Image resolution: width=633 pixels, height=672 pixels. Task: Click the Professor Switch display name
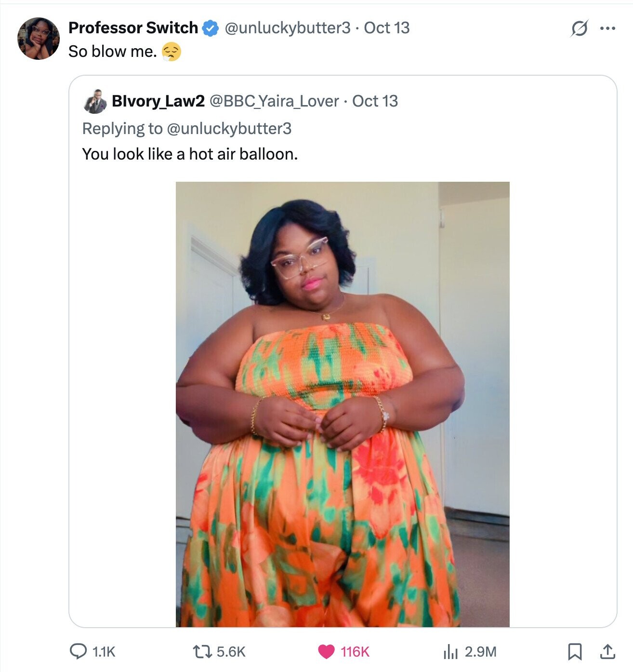click(133, 28)
